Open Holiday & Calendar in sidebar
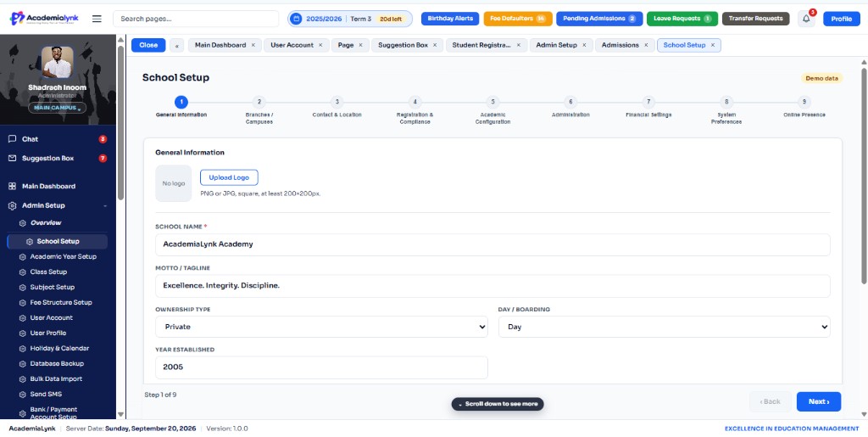This screenshot has height=437, width=868. tap(58, 349)
